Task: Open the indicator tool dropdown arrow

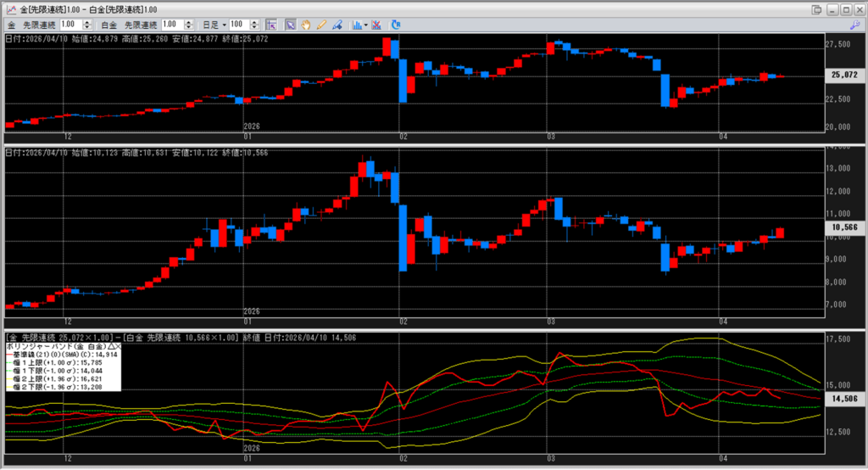Action: [x=366, y=25]
